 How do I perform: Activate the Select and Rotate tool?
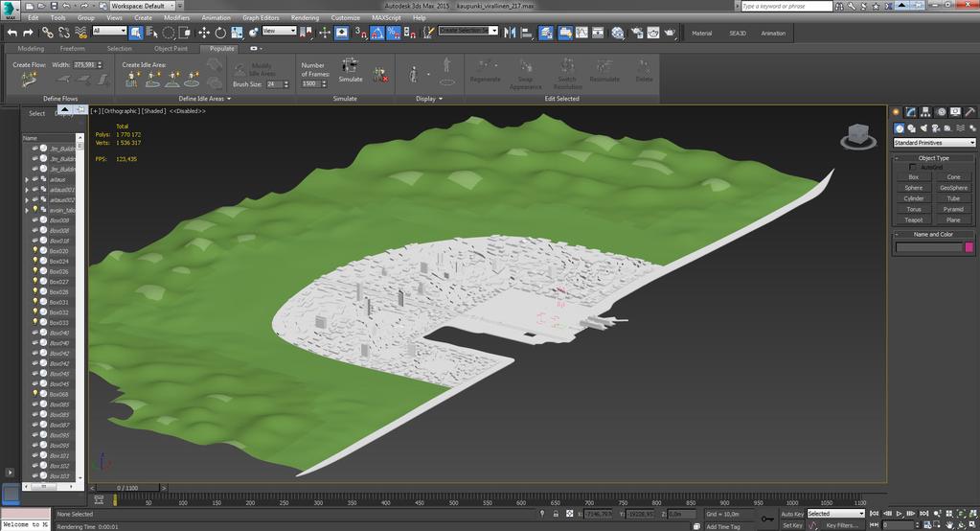[x=220, y=33]
